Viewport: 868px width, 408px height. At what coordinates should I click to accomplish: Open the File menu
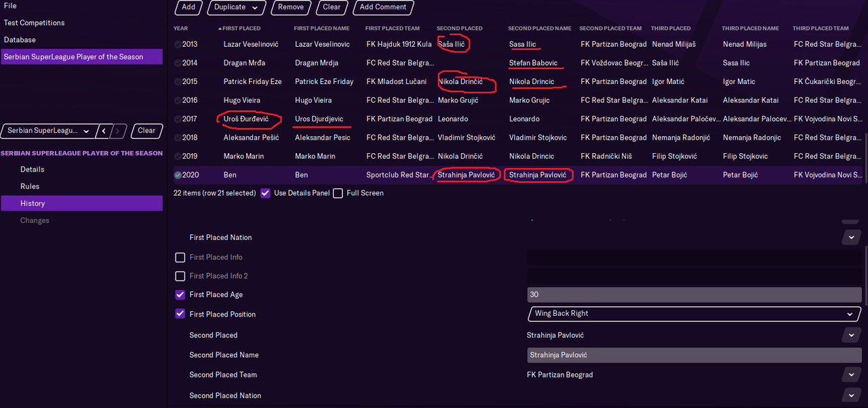(x=10, y=5)
